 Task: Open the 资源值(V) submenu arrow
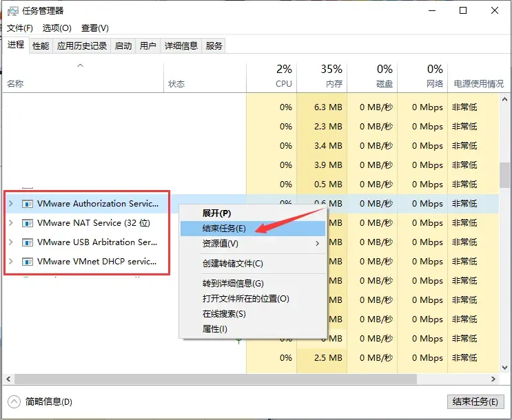(318, 244)
